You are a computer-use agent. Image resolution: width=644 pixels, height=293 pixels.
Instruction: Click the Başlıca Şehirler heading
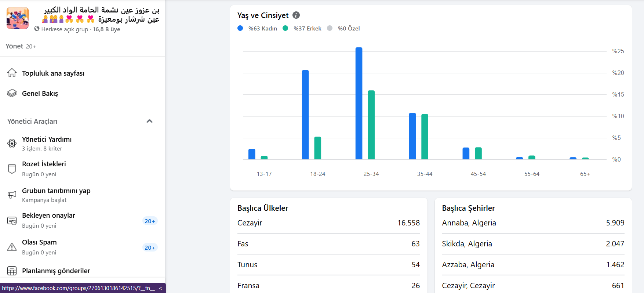coord(468,208)
